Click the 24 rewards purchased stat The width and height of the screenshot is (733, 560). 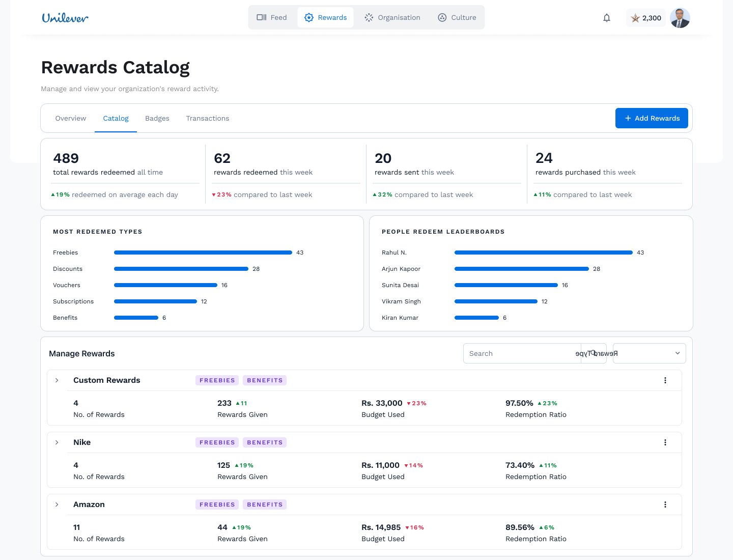click(544, 158)
